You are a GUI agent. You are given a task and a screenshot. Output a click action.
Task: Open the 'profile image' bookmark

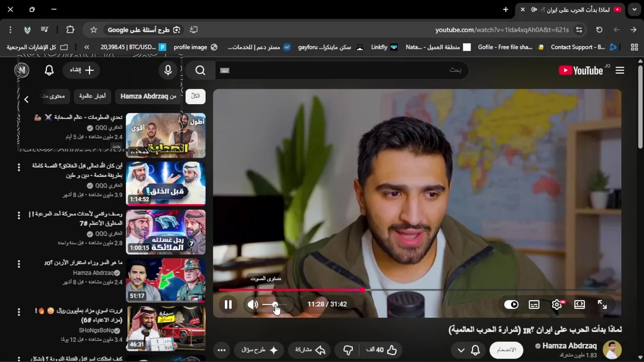(195, 47)
